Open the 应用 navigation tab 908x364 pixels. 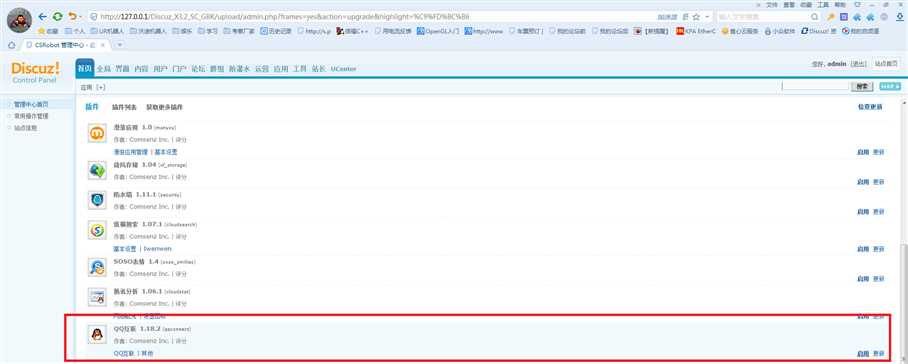(281, 68)
